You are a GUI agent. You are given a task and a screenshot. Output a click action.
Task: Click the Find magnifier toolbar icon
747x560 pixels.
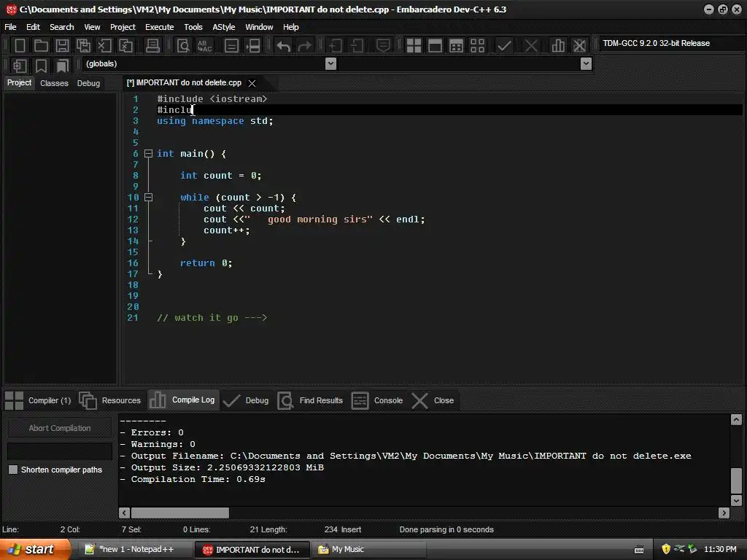coord(183,46)
